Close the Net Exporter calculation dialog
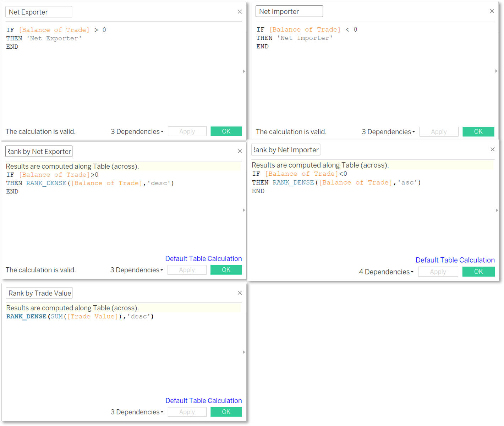 [x=240, y=12]
